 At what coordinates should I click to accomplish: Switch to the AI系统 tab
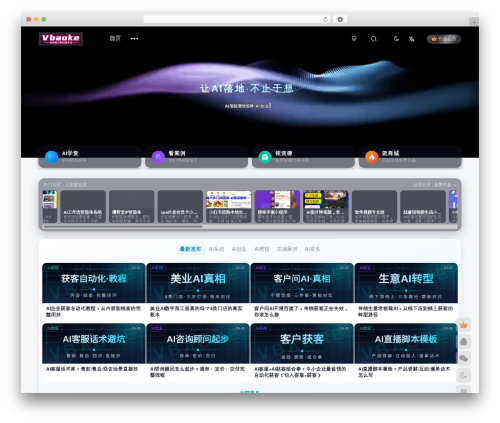coord(216,249)
